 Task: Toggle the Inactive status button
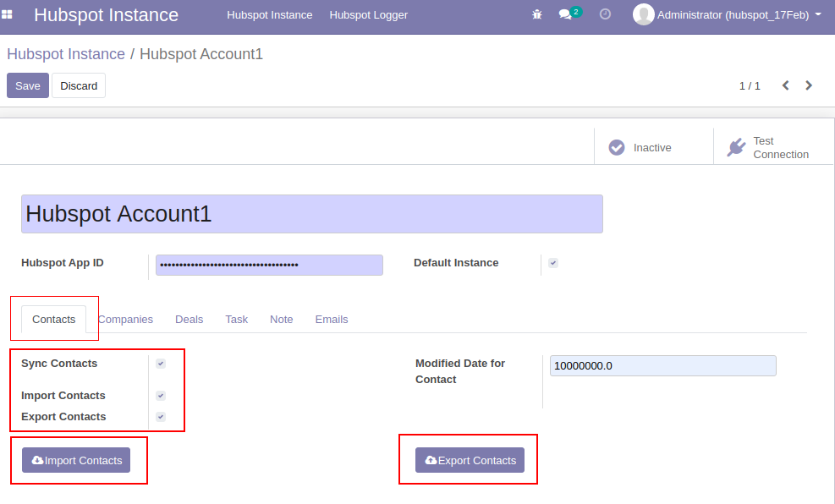click(x=653, y=147)
